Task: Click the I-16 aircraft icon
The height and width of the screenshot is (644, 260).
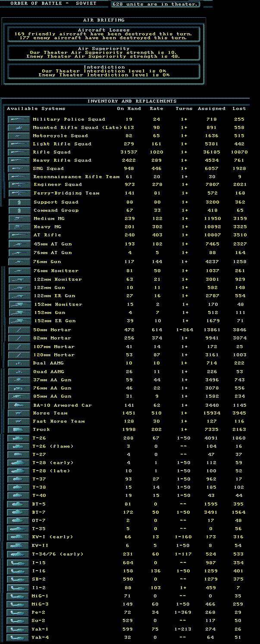Action: (x=19, y=571)
